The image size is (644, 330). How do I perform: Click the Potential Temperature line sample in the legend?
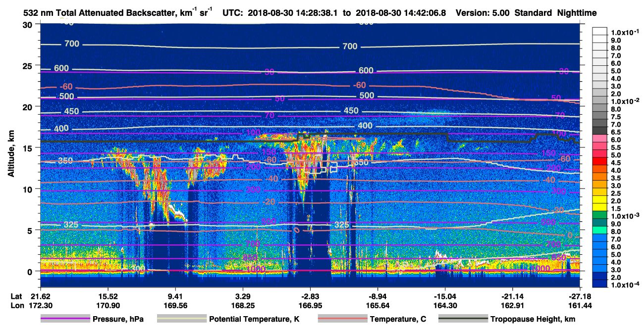[181, 319]
